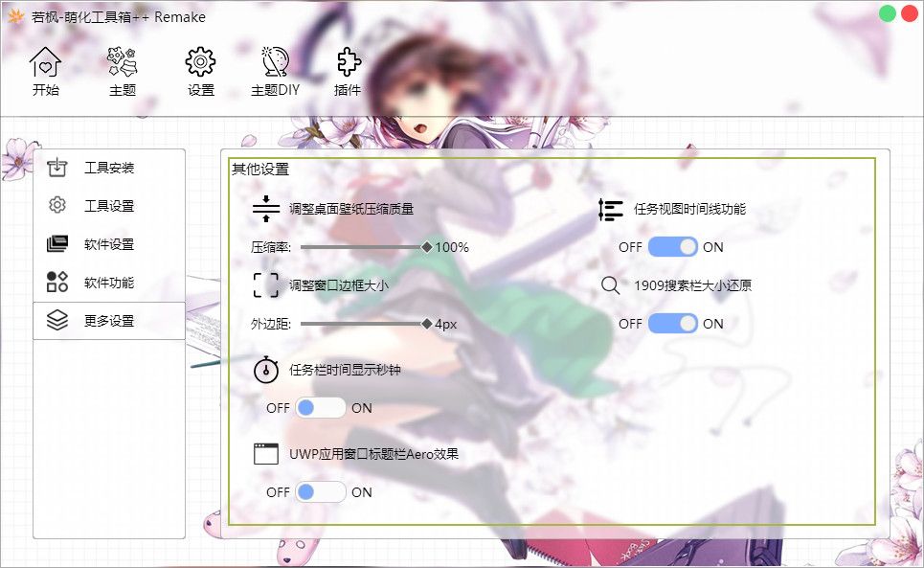Image resolution: width=924 pixels, height=568 pixels.
Task: Click the window border size bracket icon
Action: 266,285
